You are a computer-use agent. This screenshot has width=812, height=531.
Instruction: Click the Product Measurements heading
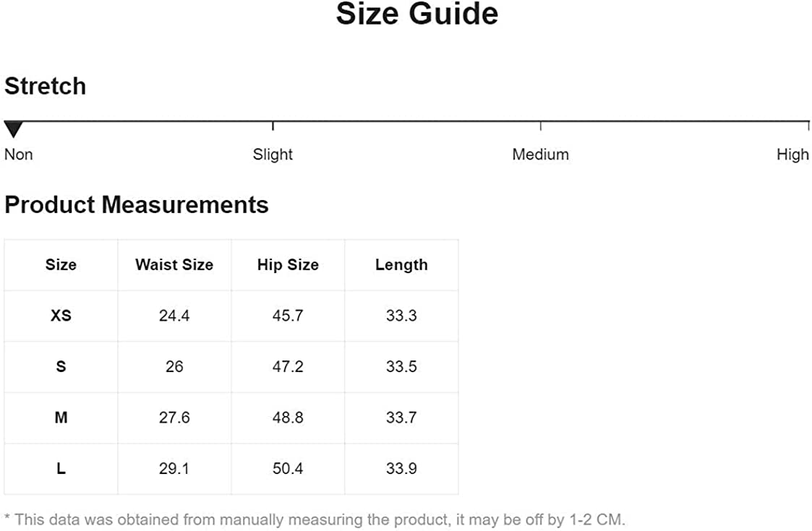coord(137,205)
